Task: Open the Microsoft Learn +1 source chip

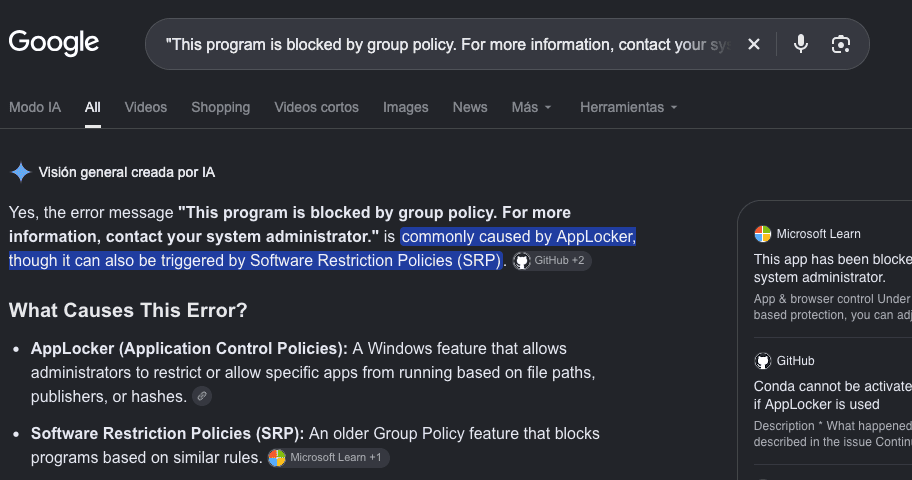Action: (329, 458)
